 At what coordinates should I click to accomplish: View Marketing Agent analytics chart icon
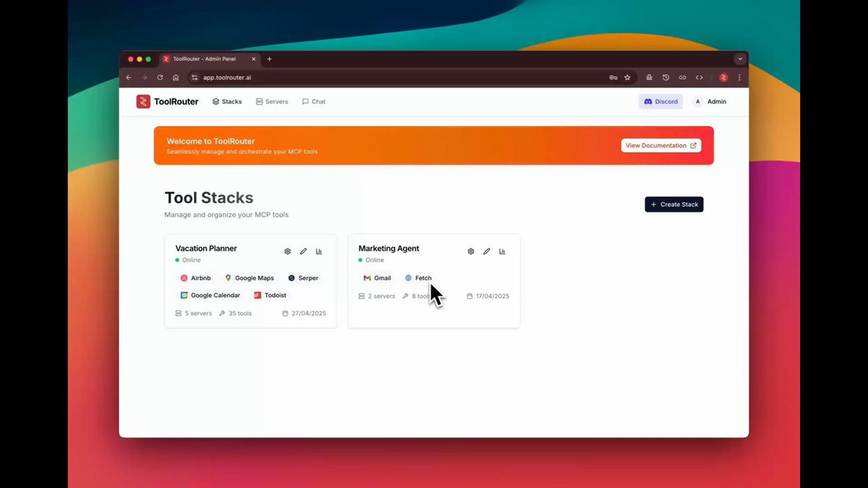click(502, 252)
